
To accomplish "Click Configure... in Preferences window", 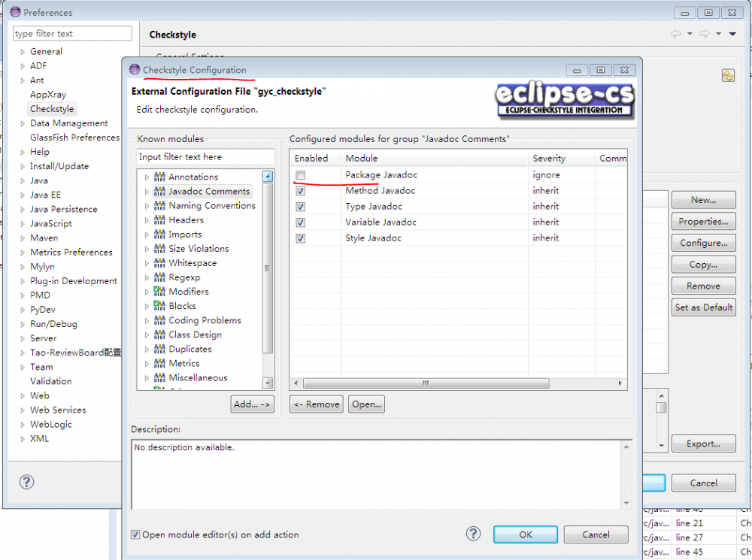I will tap(704, 243).
